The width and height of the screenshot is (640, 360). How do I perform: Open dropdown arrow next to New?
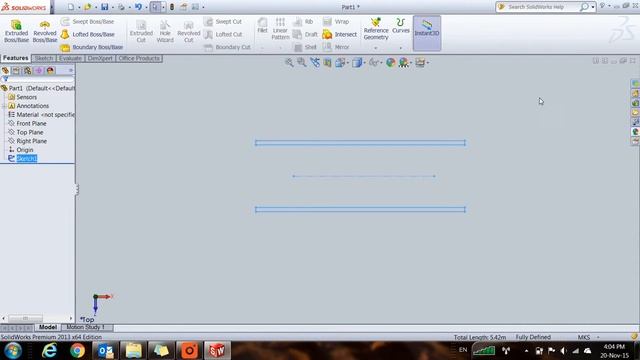(79, 7)
